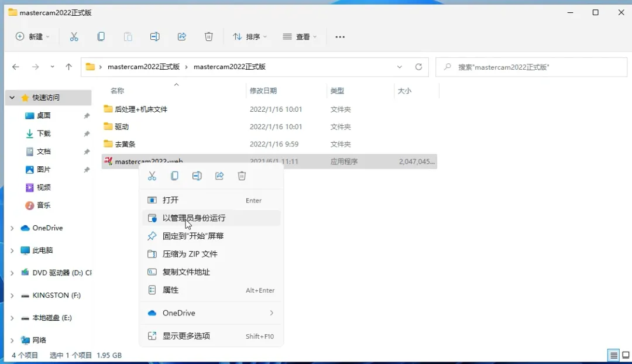Expand the 本地磁盘 (E:) node
The height and width of the screenshot is (364, 632).
point(12,318)
